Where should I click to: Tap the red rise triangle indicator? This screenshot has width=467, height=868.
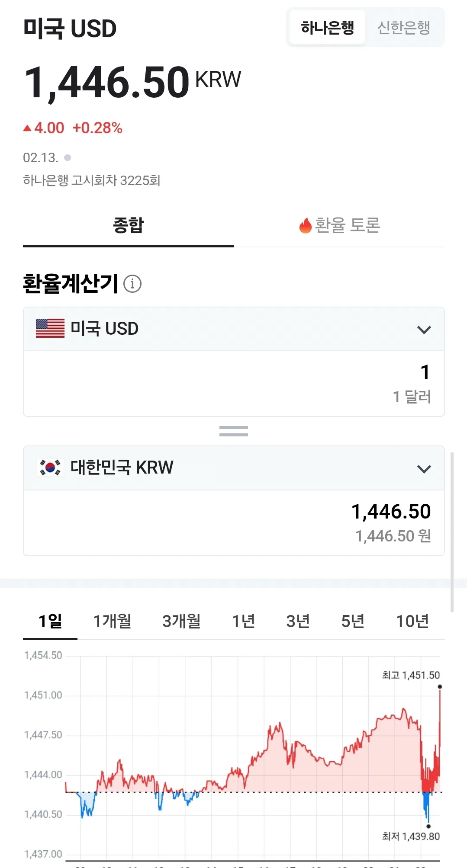point(28,128)
